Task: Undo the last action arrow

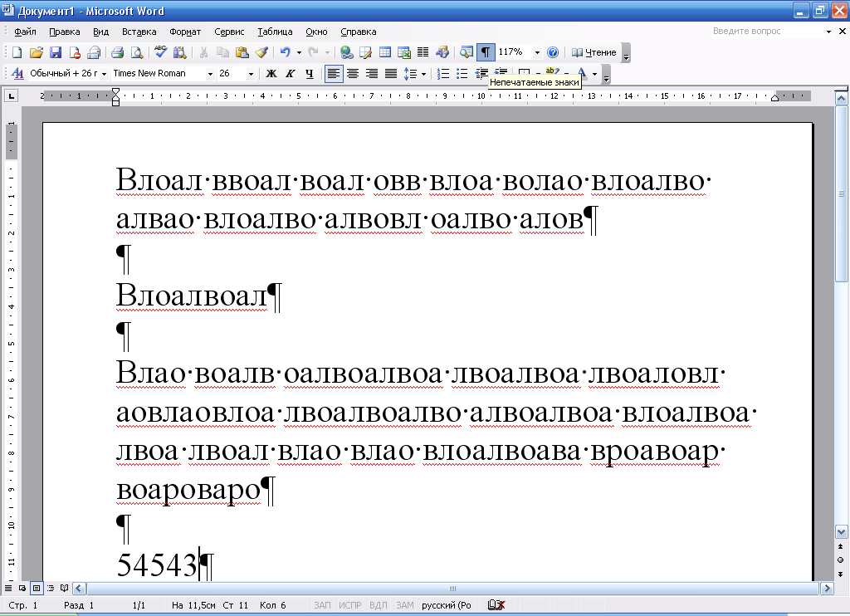Action: (286, 52)
